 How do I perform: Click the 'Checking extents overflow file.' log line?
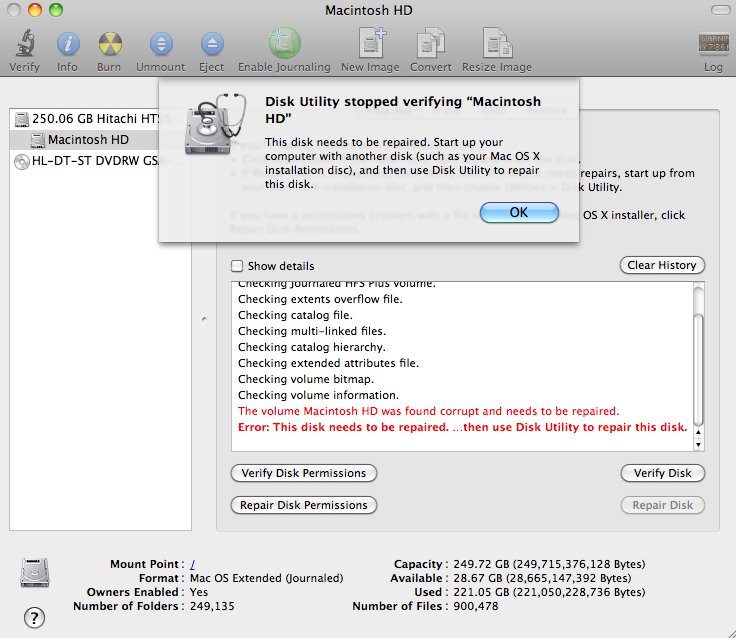[320, 300]
